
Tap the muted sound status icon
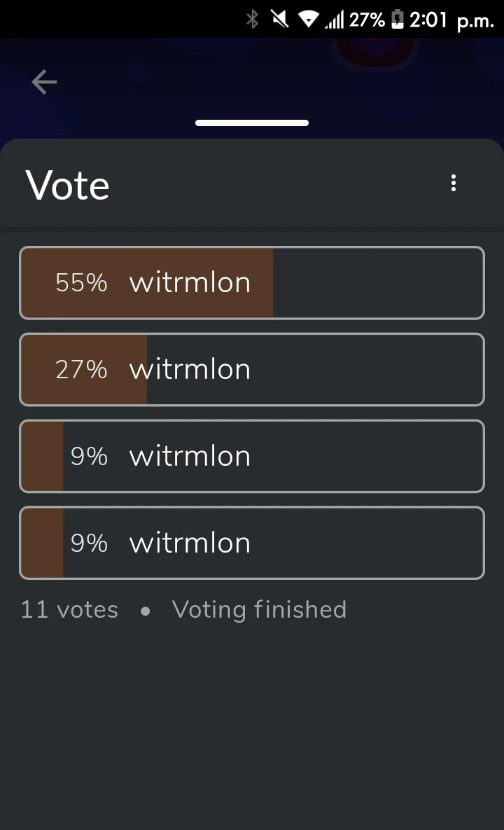point(279,20)
